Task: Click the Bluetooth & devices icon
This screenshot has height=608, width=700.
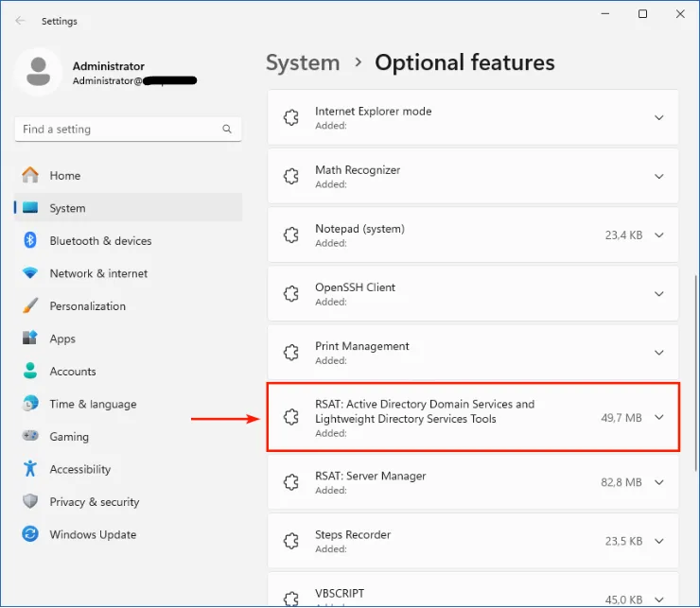Action: (30, 241)
